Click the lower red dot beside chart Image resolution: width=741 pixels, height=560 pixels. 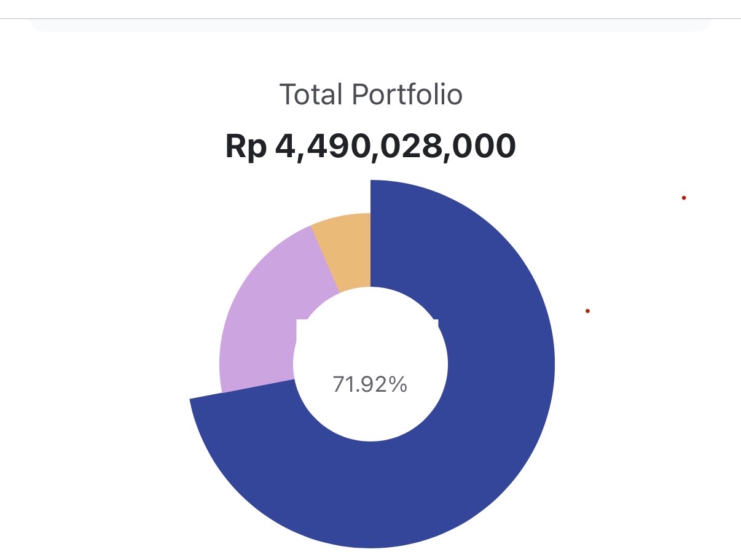click(x=587, y=311)
